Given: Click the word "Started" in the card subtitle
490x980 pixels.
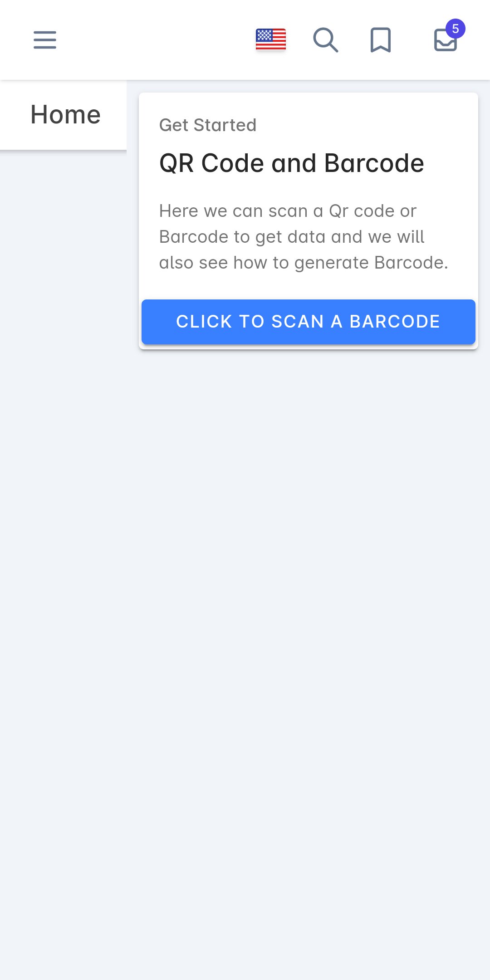Looking at the screenshot, I should pyautogui.click(x=225, y=125).
